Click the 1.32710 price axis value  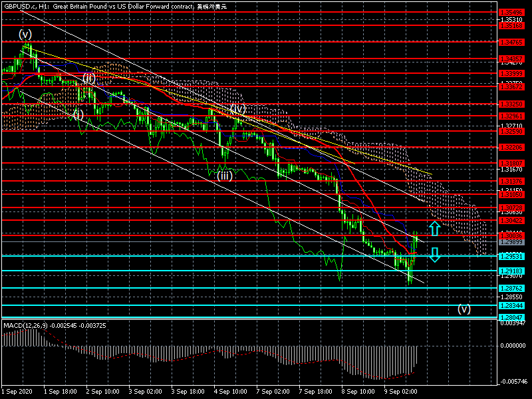click(511, 126)
